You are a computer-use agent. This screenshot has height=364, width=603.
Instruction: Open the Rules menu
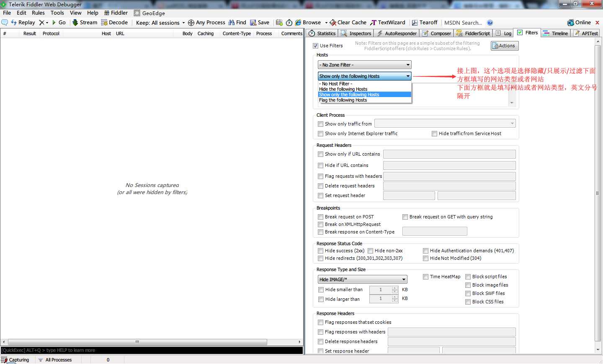38,13
